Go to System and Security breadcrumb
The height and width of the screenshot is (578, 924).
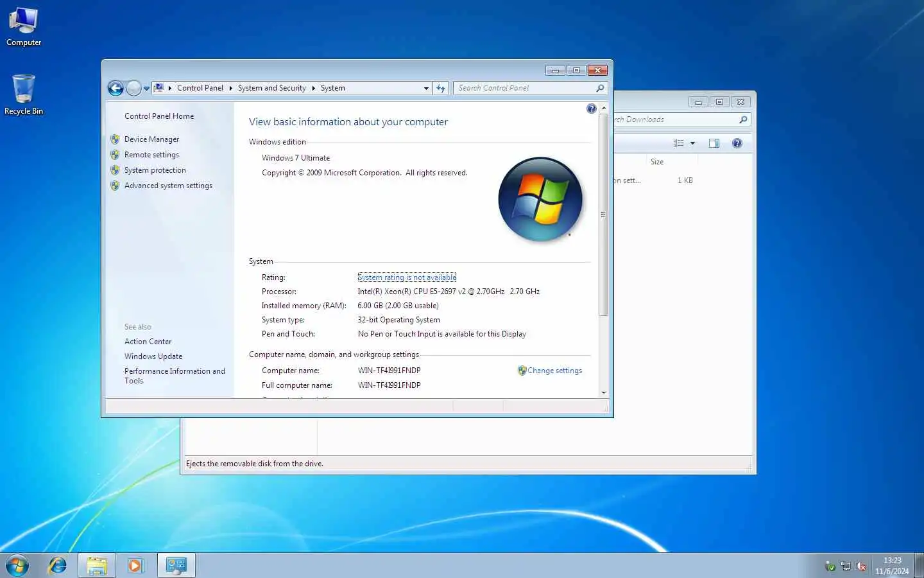pyautogui.click(x=272, y=88)
